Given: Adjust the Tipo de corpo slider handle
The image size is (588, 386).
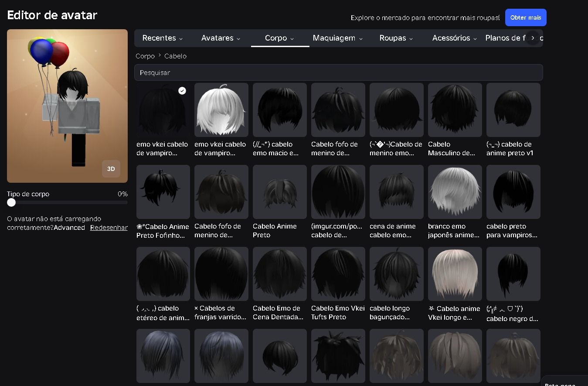Looking at the screenshot, I should pyautogui.click(x=11, y=202).
